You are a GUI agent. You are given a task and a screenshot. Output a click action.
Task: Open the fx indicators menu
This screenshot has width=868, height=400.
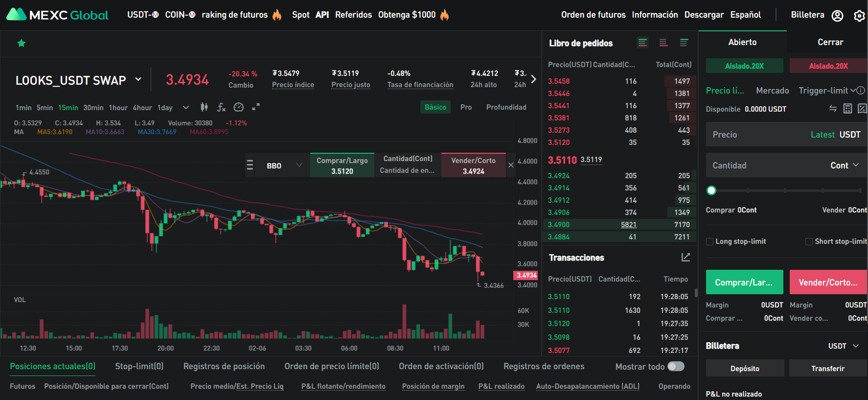221,107
